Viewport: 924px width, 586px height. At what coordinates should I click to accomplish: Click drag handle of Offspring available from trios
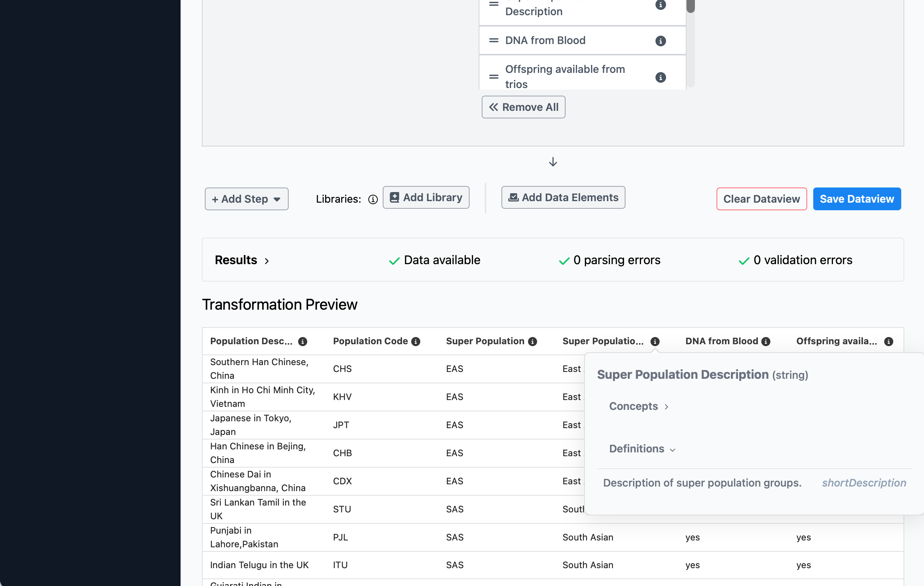pyautogui.click(x=493, y=77)
